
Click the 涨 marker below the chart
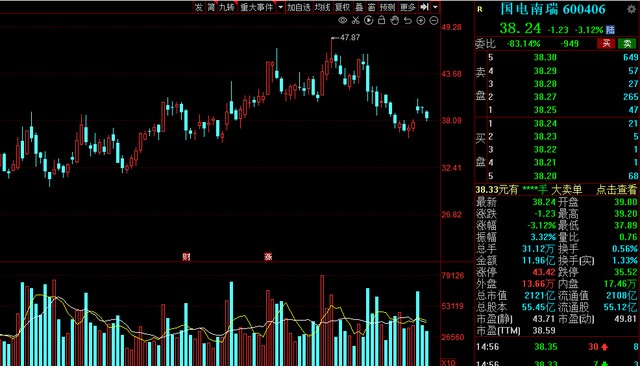[268, 257]
